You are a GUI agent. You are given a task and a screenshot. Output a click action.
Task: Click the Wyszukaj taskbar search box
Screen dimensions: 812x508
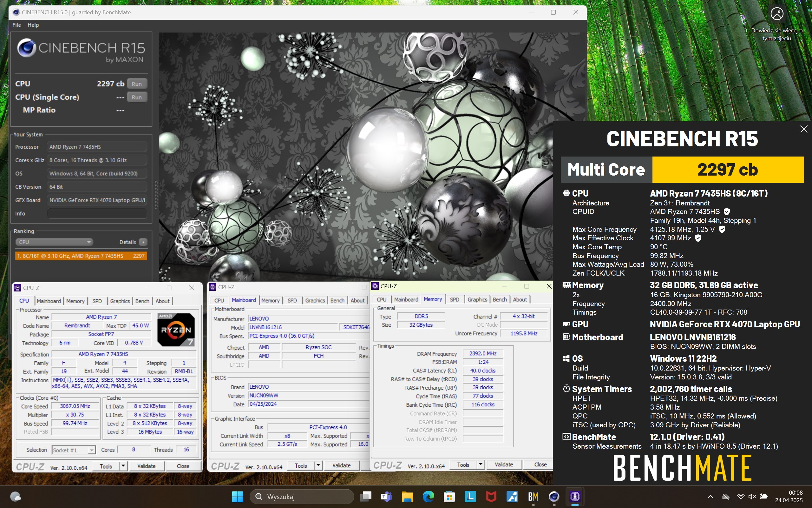click(x=301, y=497)
